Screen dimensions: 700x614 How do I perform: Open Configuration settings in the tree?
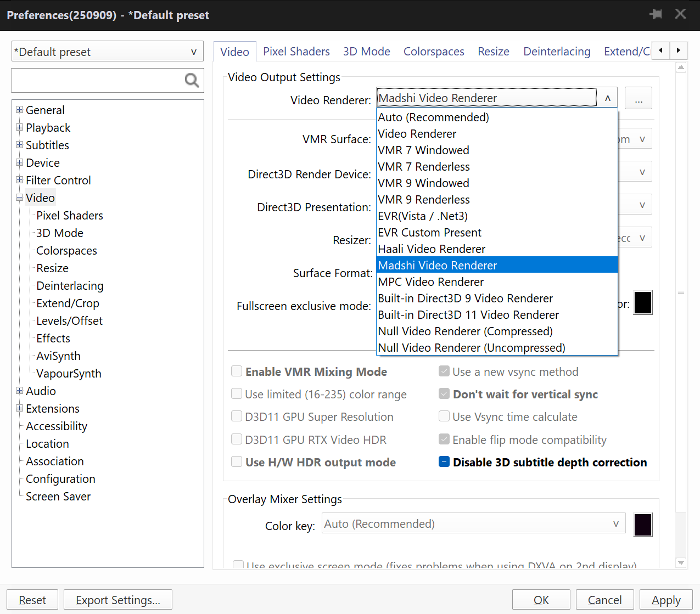60,478
